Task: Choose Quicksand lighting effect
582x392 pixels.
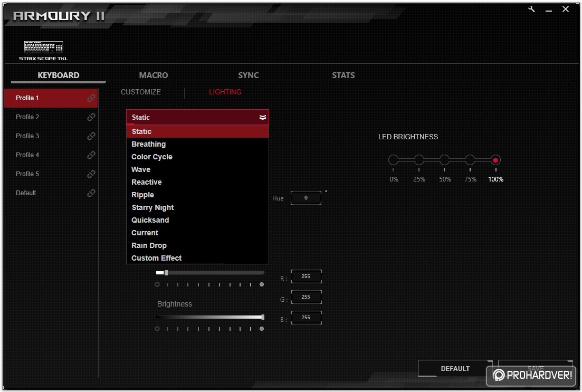Action: click(x=197, y=220)
